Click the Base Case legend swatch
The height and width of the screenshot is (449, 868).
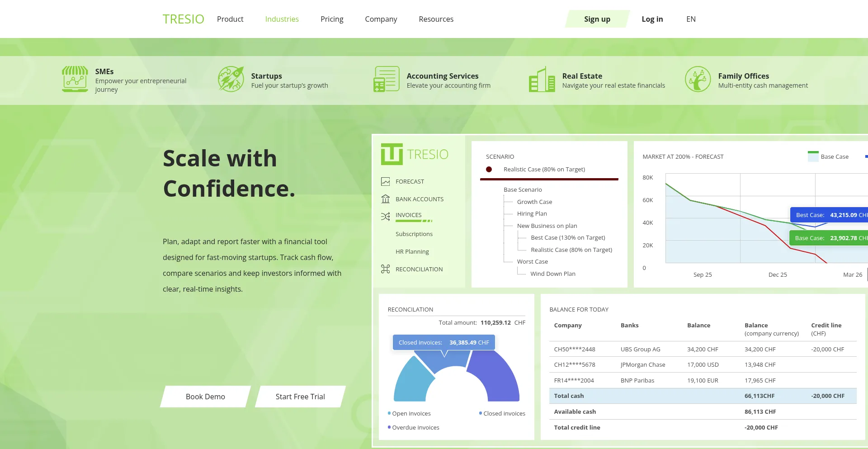tap(813, 156)
